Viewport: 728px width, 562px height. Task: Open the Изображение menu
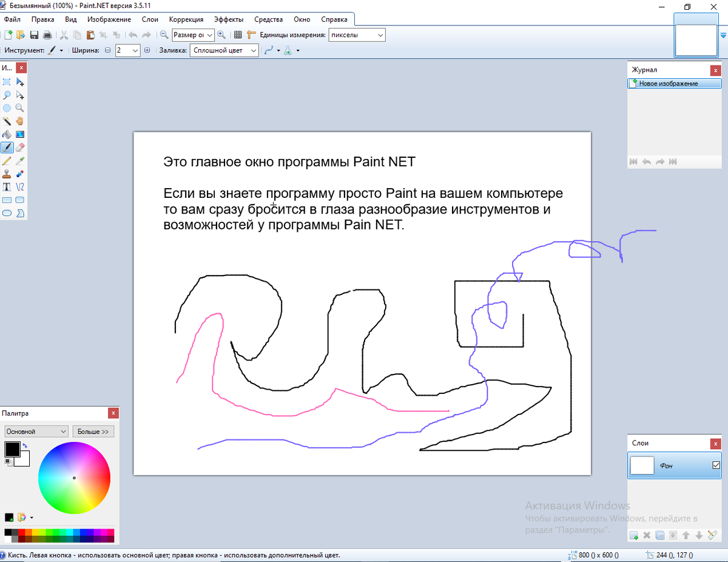[109, 19]
